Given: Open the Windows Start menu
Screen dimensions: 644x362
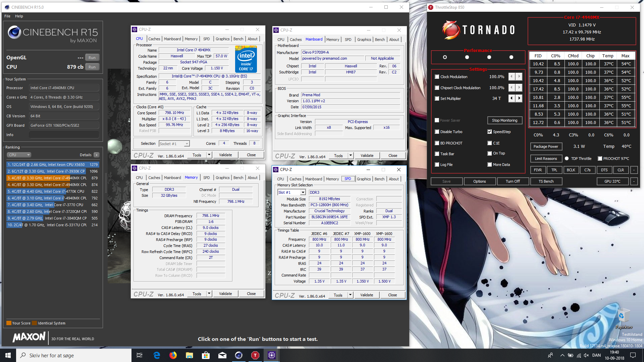Looking at the screenshot, I should click(8, 355).
